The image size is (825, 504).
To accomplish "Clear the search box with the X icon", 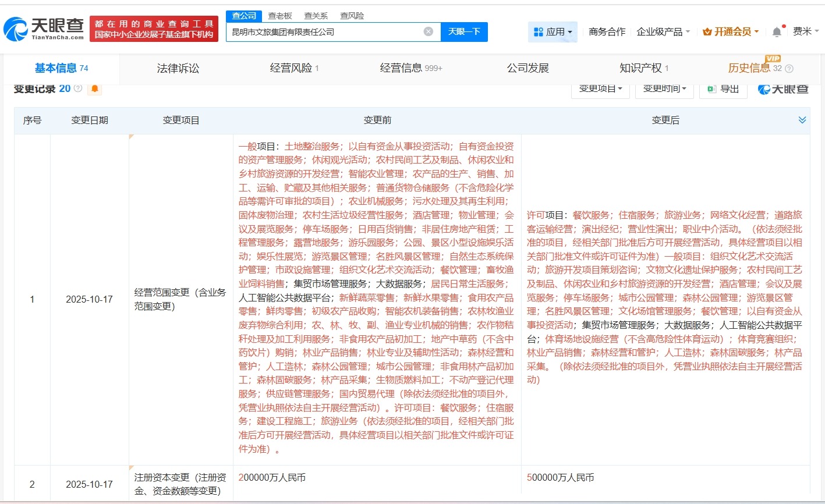I will (x=428, y=32).
